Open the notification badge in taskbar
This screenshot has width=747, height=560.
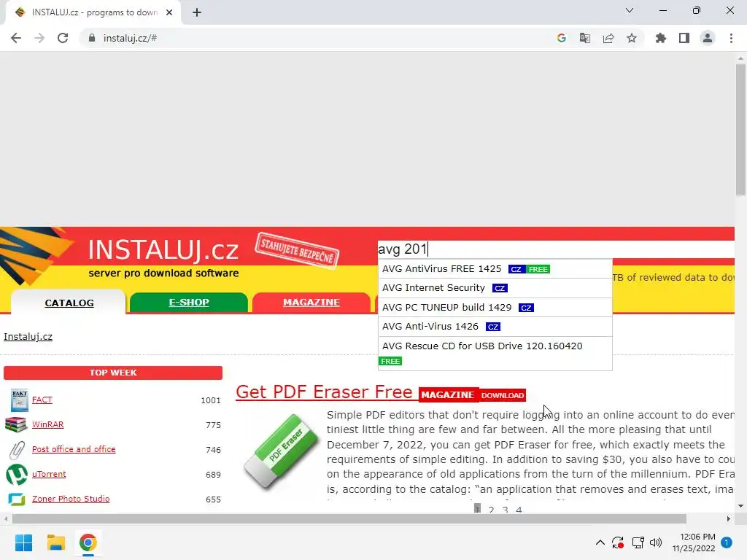pyautogui.click(x=727, y=542)
